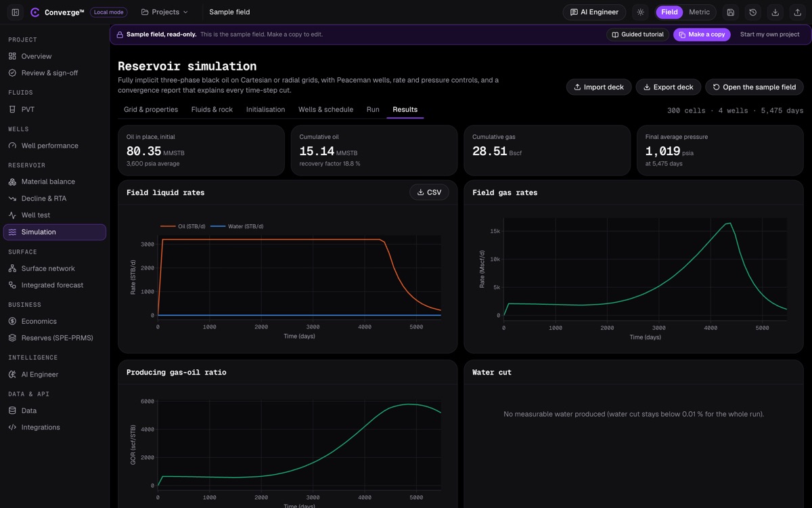Open Overview from the sidebar
812x508 pixels.
tap(55, 56)
